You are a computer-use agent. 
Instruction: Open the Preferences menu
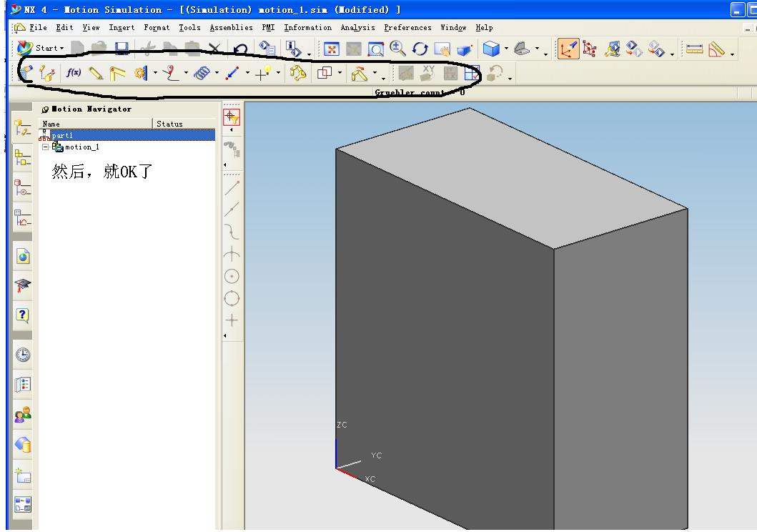[x=407, y=27]
